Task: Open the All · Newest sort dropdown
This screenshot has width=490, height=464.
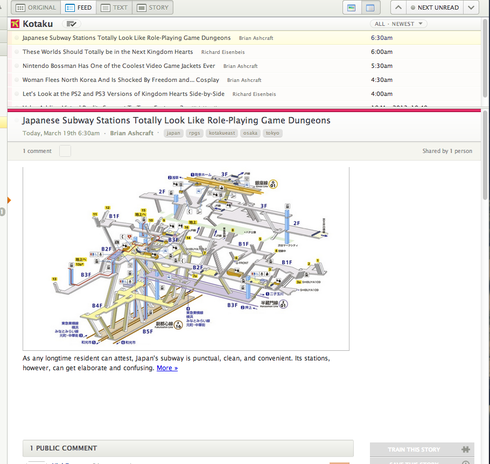Action: tap(398, 24)
